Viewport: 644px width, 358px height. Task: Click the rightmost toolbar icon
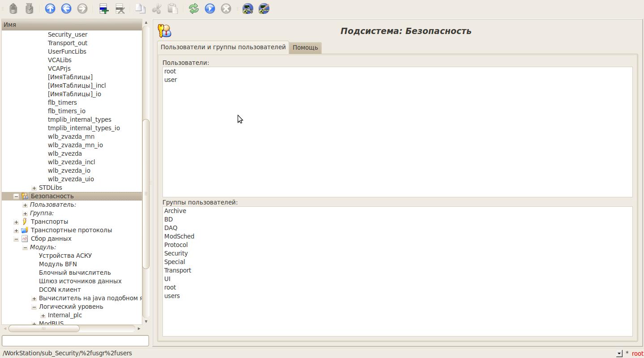(264, 9)
